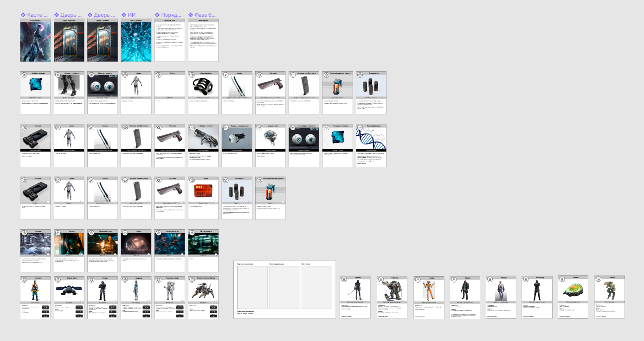Click the Стартовые предметы text on character sheet
The width and height of the screenshot is (644, 341).
point(246,312)
